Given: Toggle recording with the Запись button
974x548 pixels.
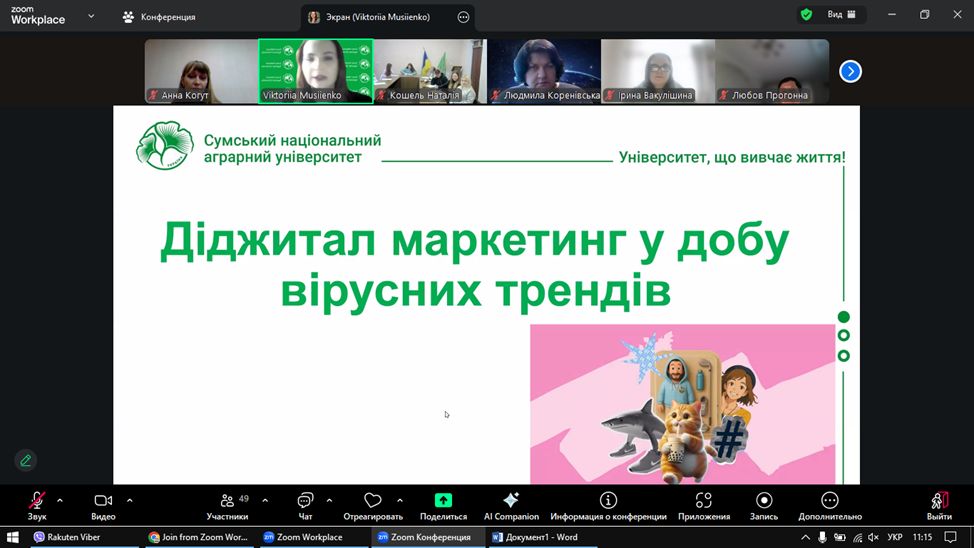Looking at the screenshot, I should tap(764, 500).
